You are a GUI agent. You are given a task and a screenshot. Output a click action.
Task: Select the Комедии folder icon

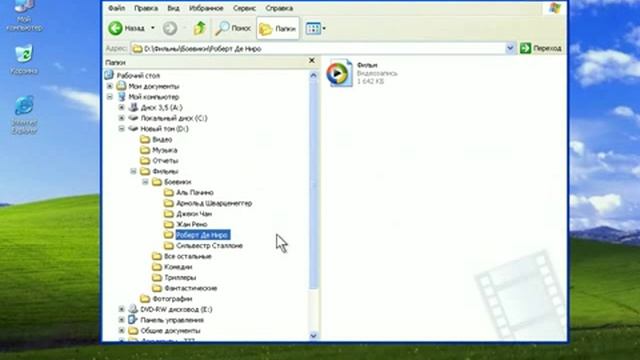point(157,267)
